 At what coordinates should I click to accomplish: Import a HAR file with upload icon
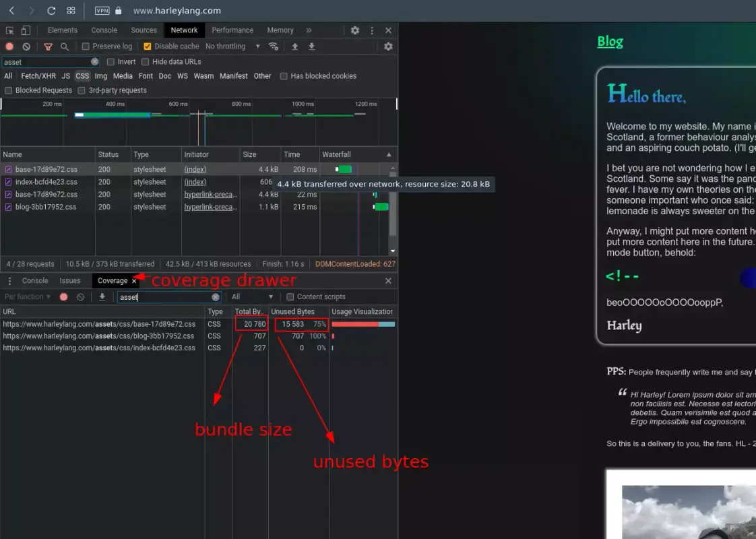coord(294,46)
